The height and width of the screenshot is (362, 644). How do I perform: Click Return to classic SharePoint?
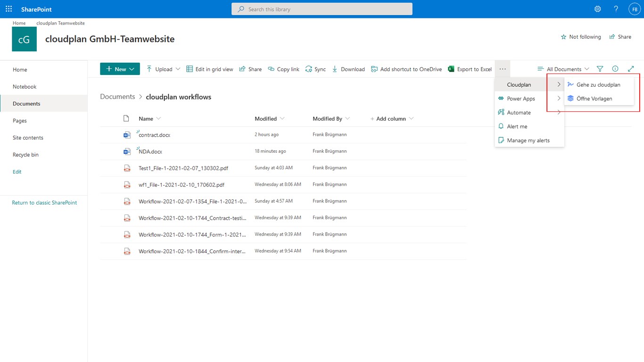tap(44, 203)
